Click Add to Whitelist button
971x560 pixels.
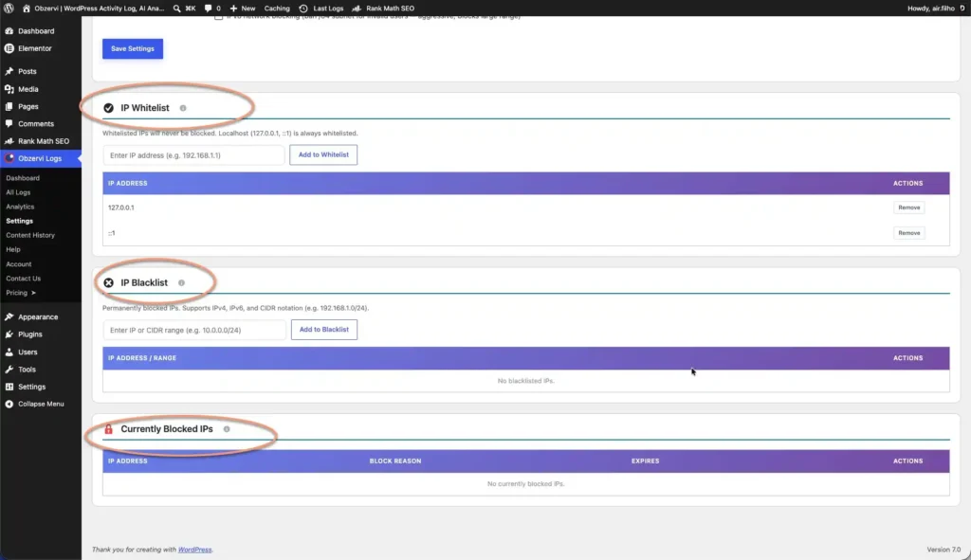coord(323,154)
